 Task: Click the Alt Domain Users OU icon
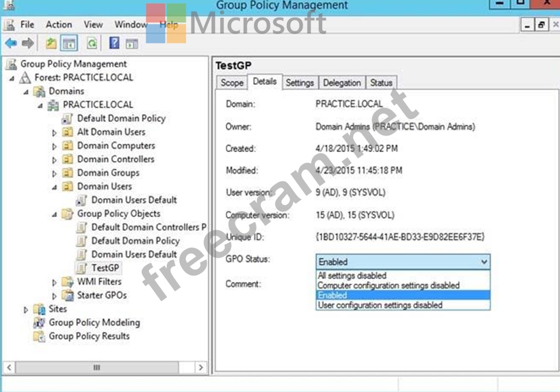point(67,132)
